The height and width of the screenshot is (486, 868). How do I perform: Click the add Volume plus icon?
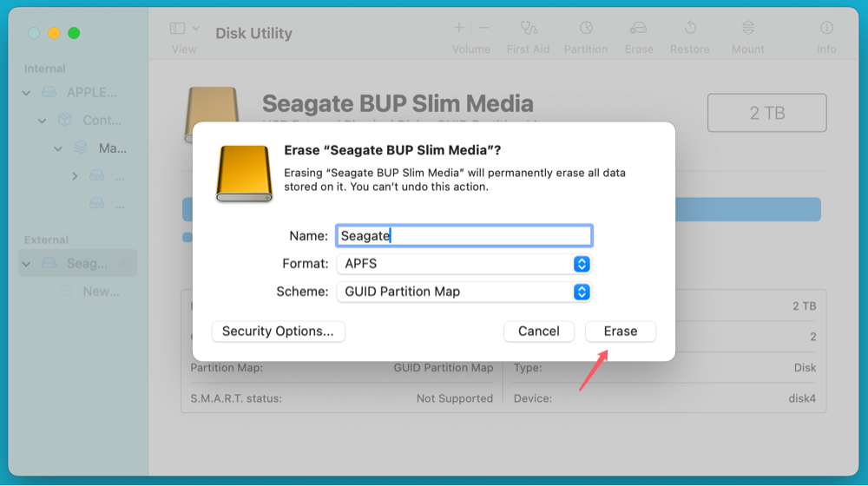pos(459,28)
